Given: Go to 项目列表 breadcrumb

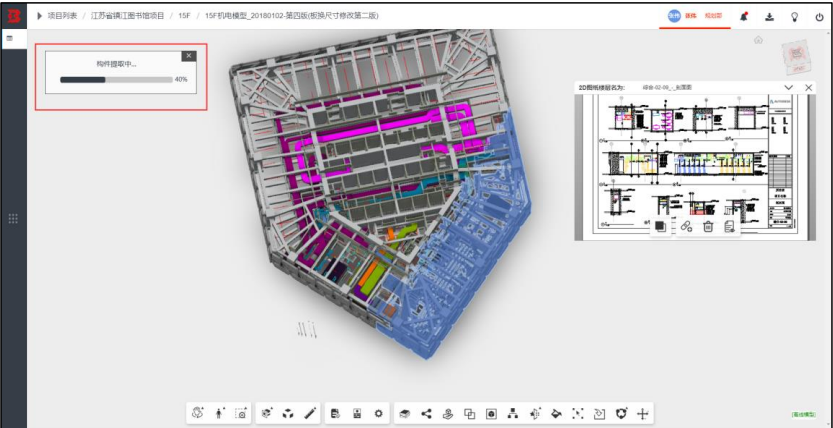Looking at the screenshot, I should pyautogui.click(x=62, y=16).
